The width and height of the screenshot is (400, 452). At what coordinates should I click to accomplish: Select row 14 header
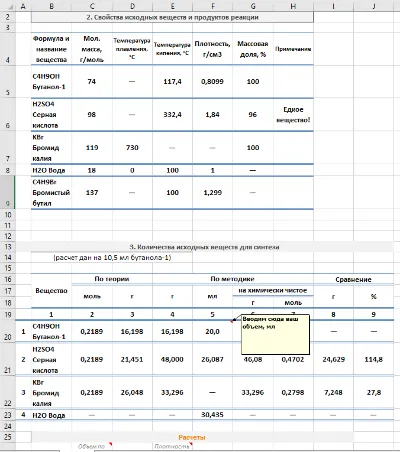pos(7,257)
